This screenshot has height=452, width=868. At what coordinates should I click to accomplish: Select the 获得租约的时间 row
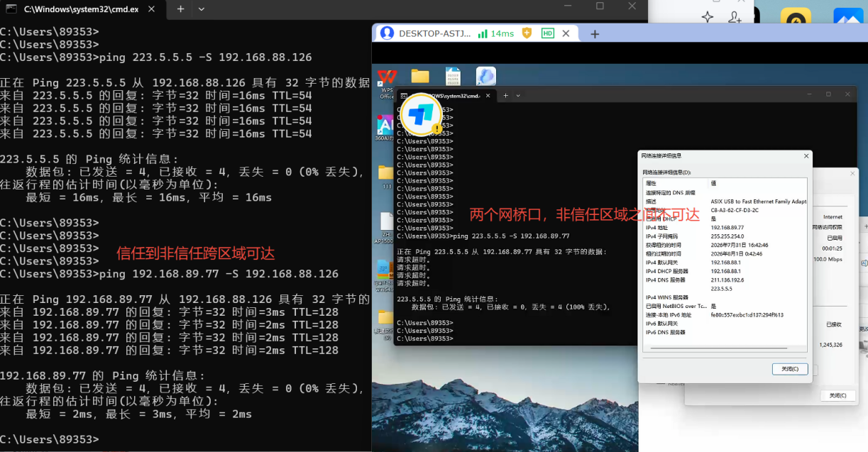725,245
